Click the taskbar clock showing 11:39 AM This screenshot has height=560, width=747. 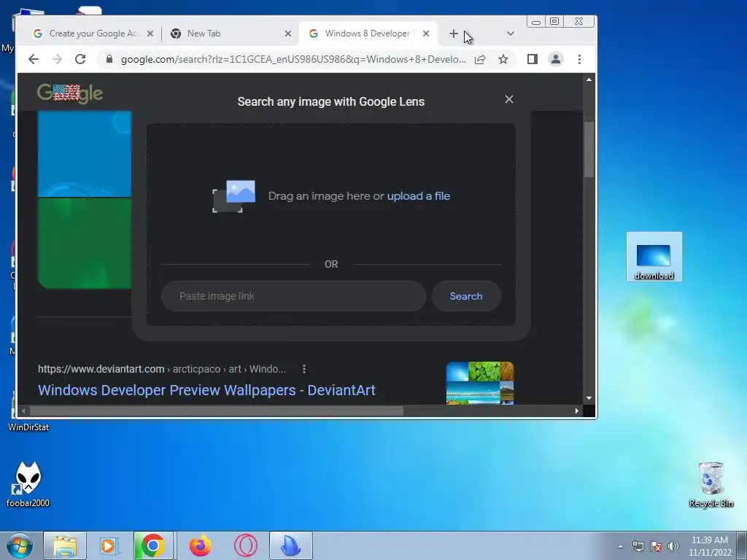(x=709, y=545)
